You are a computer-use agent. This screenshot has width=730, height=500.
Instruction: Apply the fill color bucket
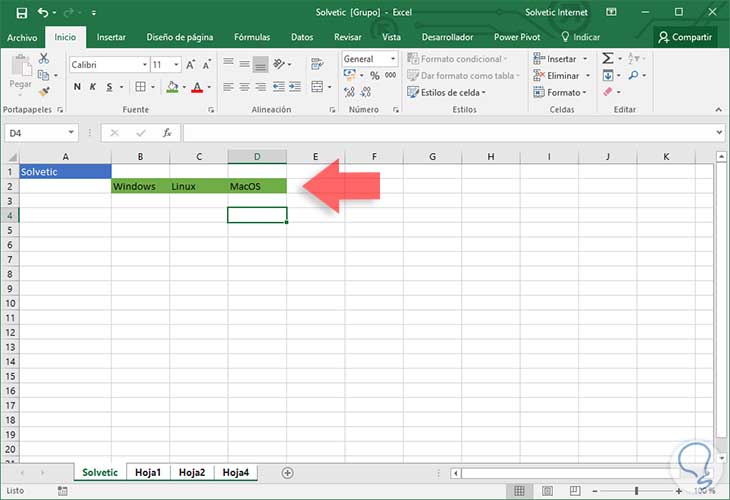click(x=172, y=87)
